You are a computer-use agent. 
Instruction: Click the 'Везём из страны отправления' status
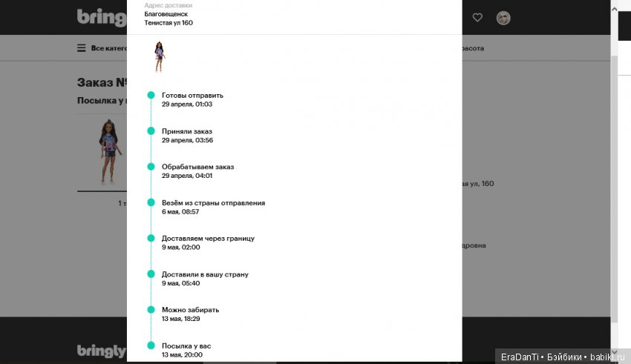coord(213,202)
